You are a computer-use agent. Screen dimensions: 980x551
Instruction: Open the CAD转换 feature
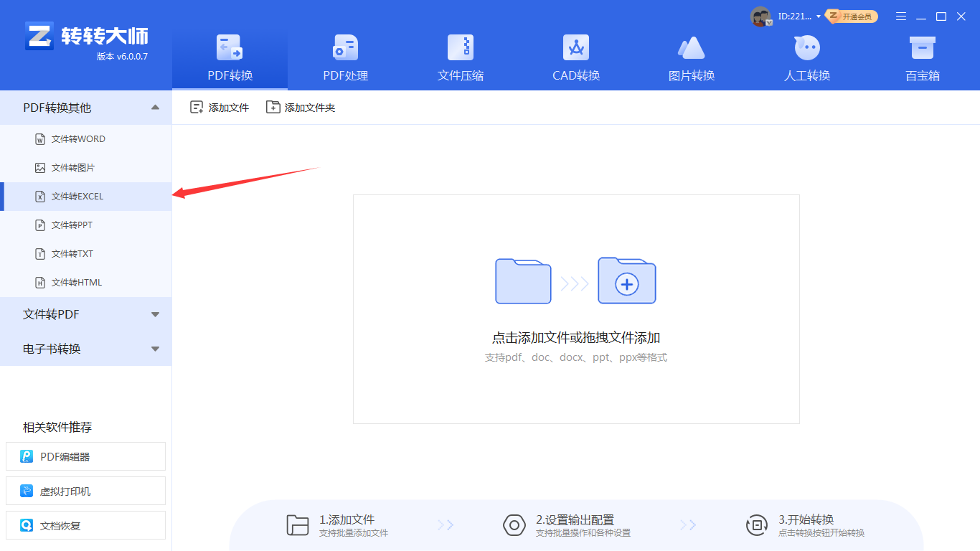pyautogui.click(x=575, y=57)
